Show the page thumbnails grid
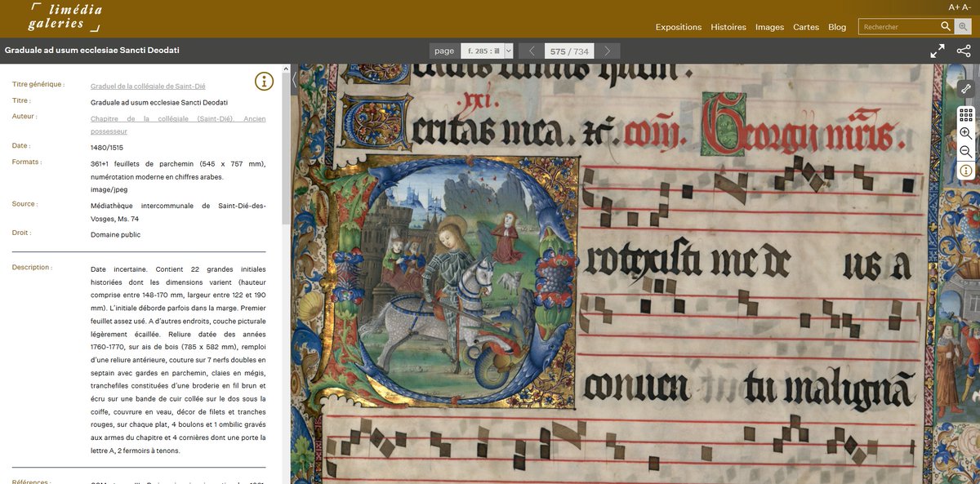Viewport: 980px width, 484px height. coord(965,115)
